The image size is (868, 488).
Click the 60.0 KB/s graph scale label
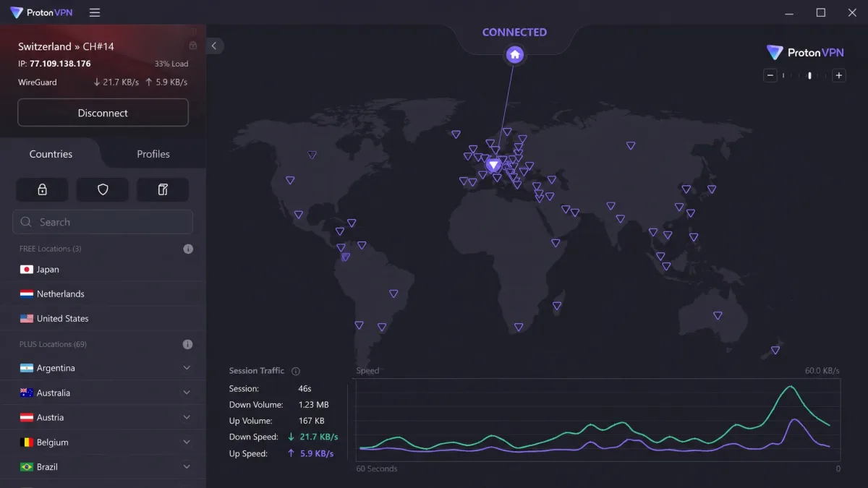click(822, 371)
